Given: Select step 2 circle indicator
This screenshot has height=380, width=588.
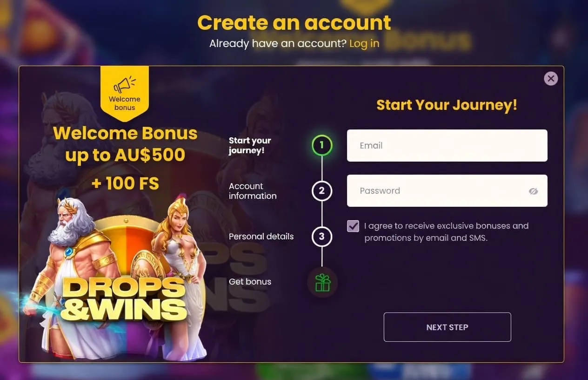Looking at the screenshot, I should tap(322, 190).
